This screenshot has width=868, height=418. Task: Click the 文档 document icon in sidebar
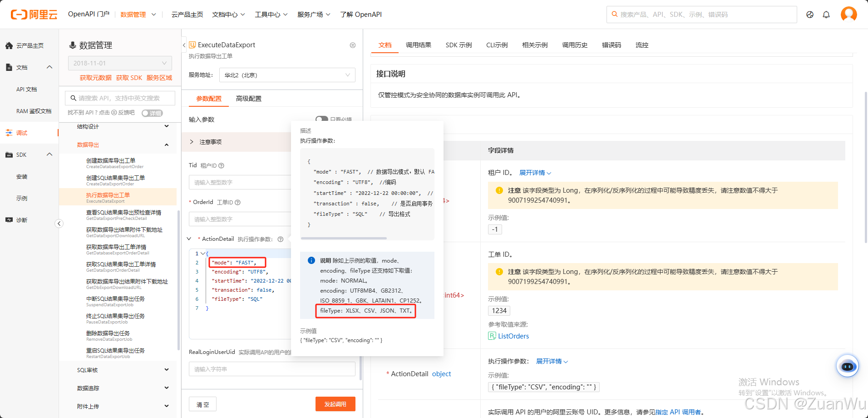coord(9,67)
